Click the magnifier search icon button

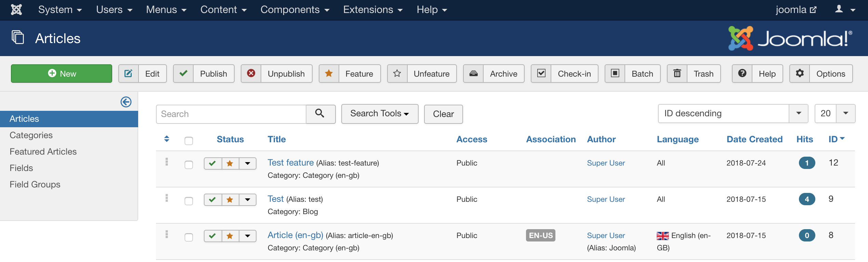click(x=320, y=114)
